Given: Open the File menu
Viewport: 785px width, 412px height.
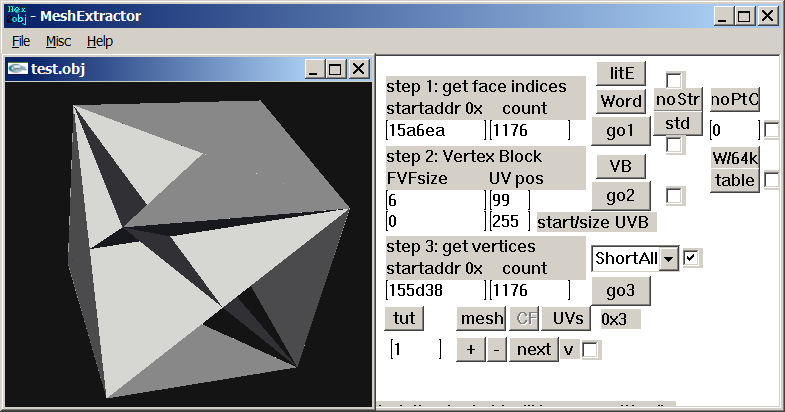Looking at the screenshot, I should tap(21, 41).
